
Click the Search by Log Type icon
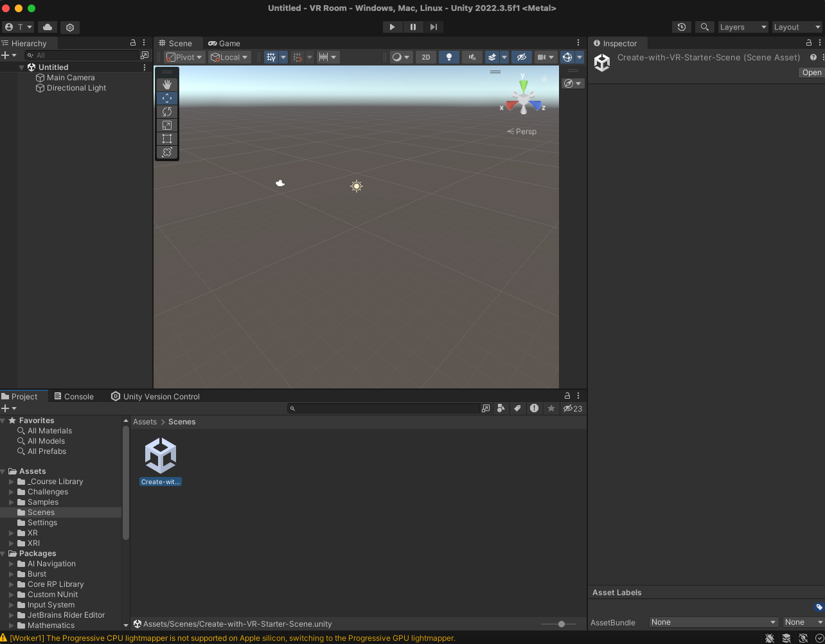click(534, 408)
